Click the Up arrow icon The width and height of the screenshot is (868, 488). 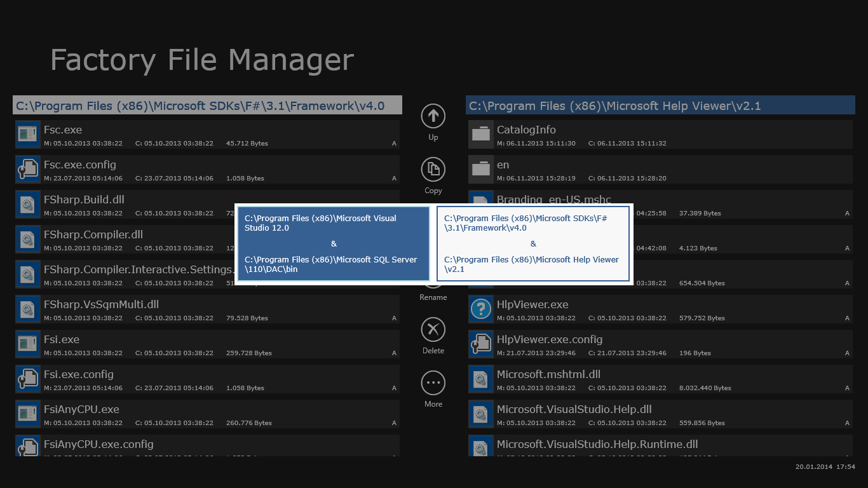(x=433, y=116)
